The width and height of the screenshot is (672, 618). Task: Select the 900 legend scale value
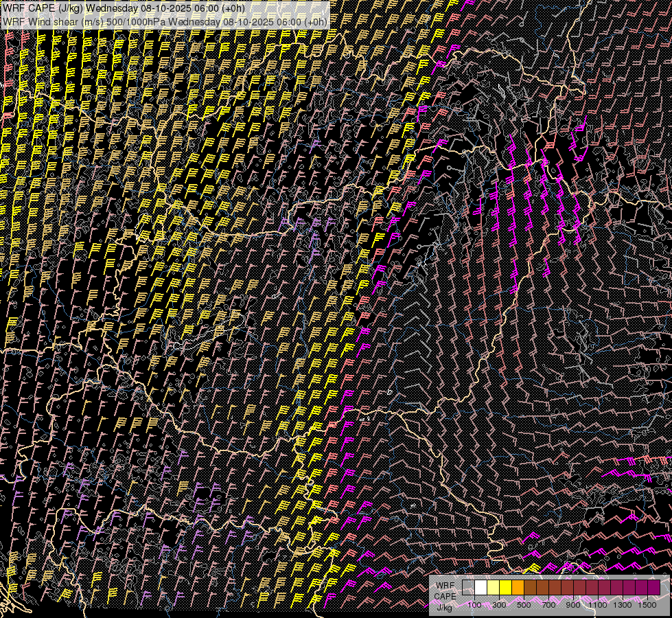(x=573, y=605)
